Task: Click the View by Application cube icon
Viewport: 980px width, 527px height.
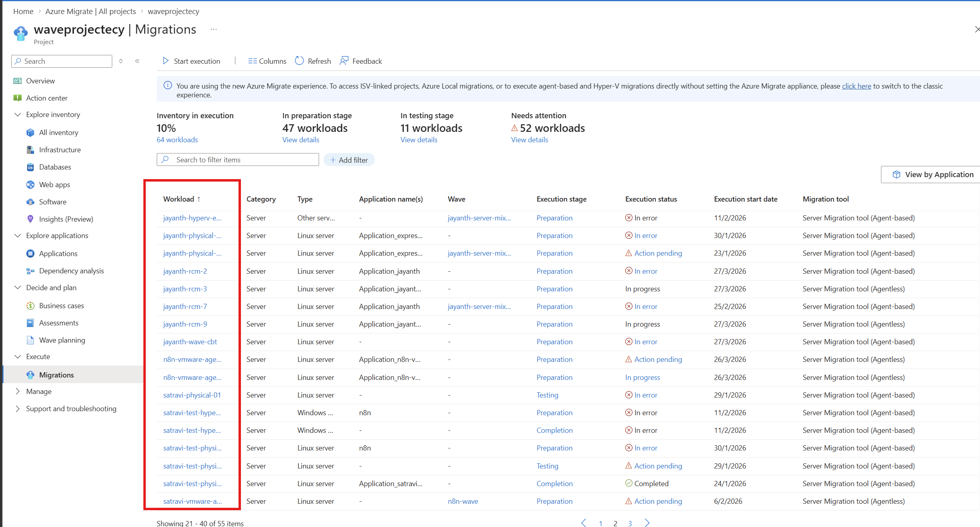Action: coord(897,175)
